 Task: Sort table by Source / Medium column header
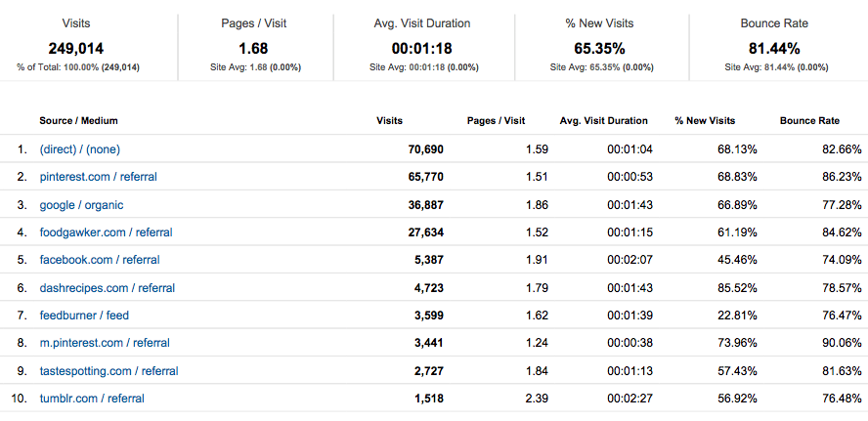pos(78,121)
